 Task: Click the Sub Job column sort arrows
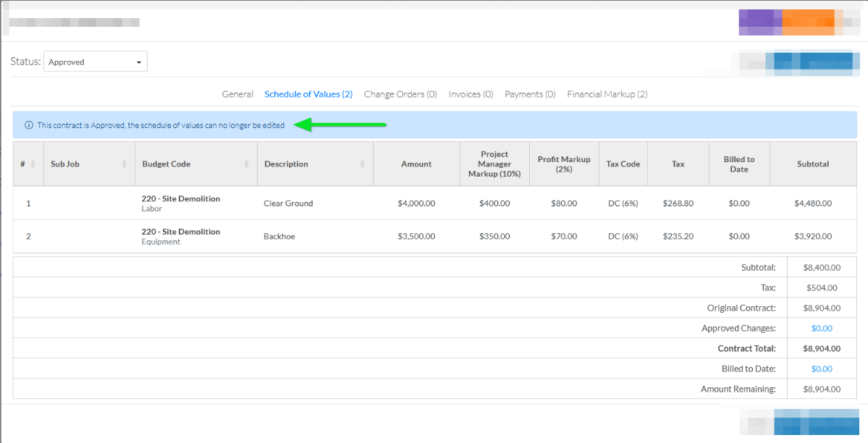tap(125, 164)
